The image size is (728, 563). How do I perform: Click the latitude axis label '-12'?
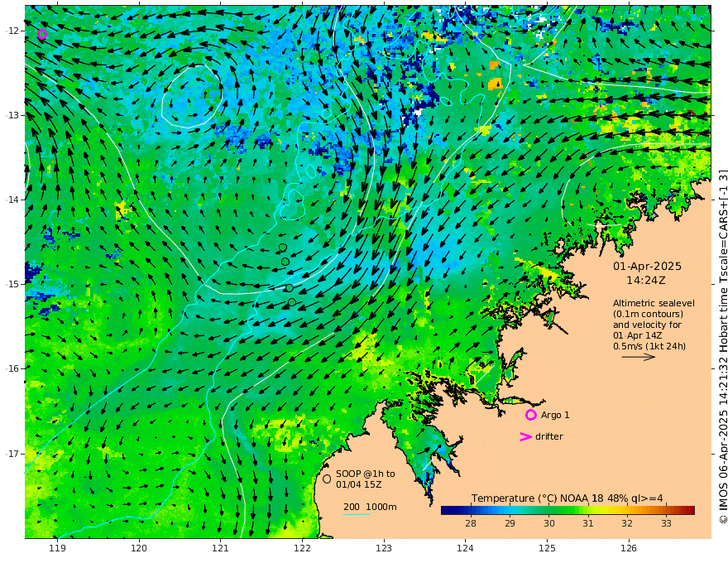click(12, 31)
